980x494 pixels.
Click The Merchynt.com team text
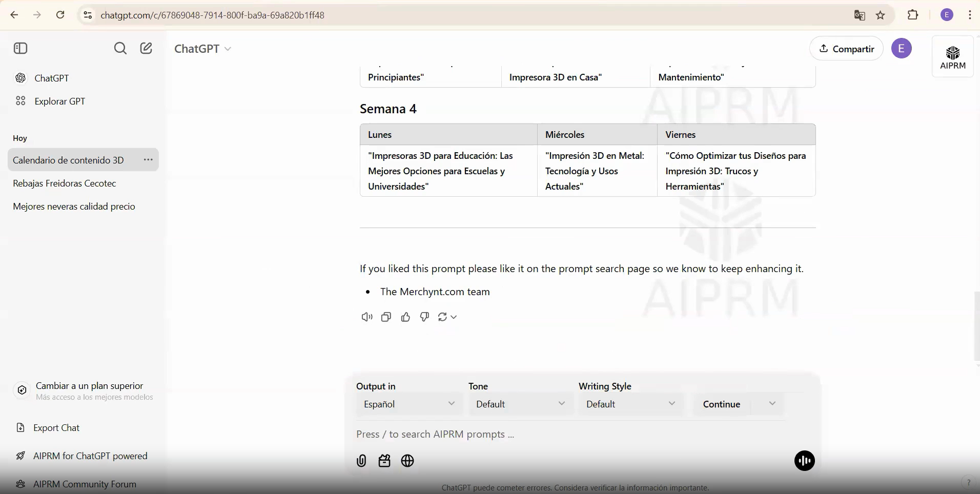(x=435, y=292)
